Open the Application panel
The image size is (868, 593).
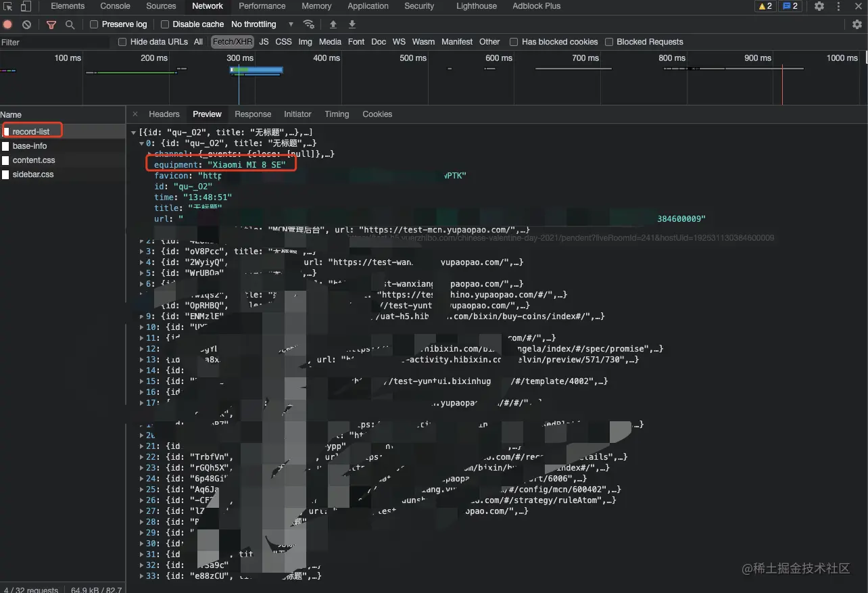(368, 6)
